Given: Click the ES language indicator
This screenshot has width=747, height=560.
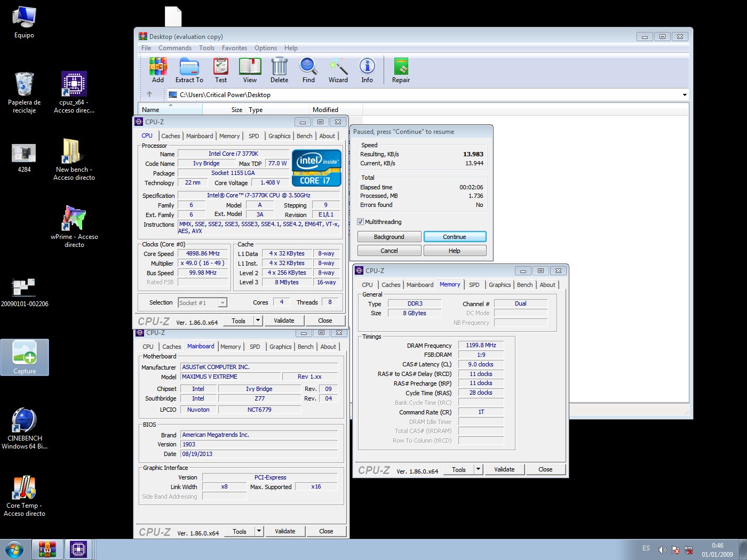Looking at the screenshot, I should coord(646,548).
